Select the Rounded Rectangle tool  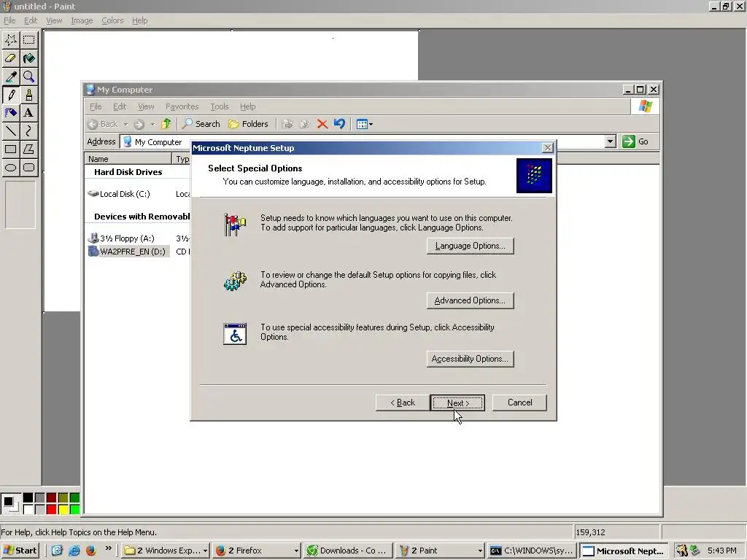pyautogui.click(x=28, y=167)
